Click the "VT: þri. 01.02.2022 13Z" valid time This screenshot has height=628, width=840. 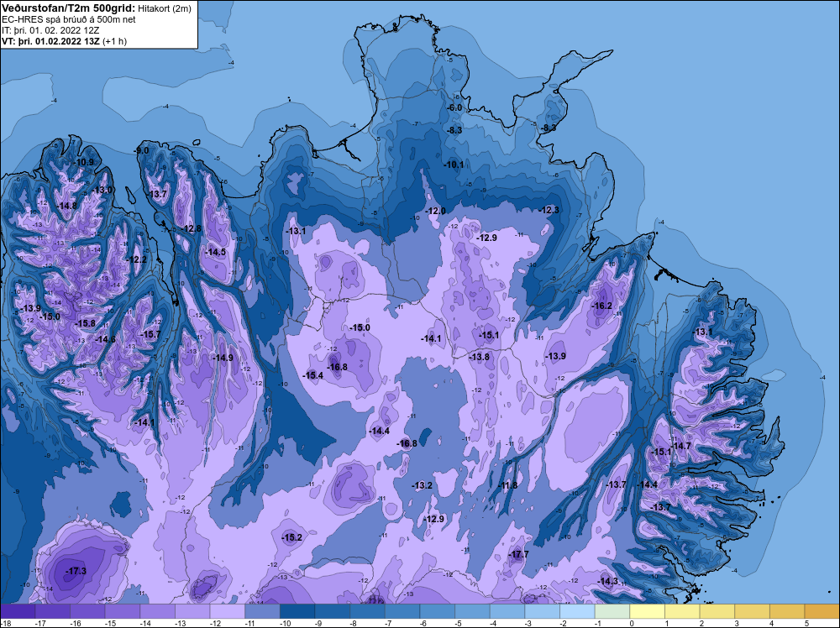click(x=51, y=41)
